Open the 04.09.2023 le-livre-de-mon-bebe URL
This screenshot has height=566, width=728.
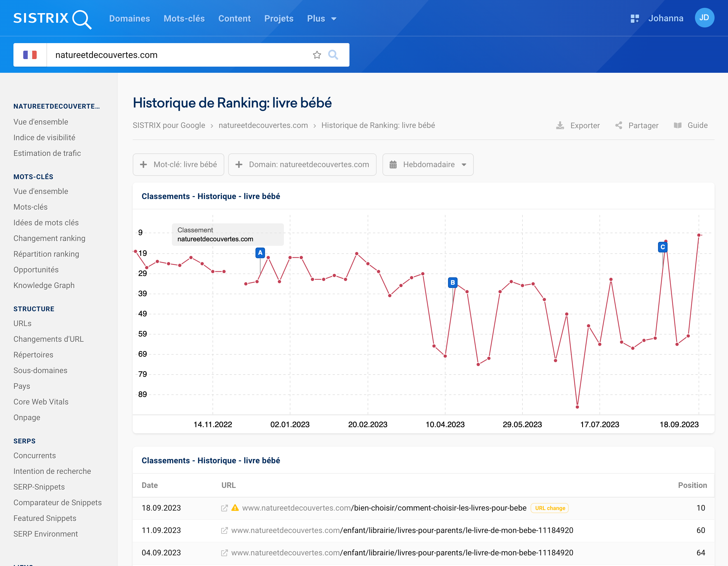click(x=402, y=553)
